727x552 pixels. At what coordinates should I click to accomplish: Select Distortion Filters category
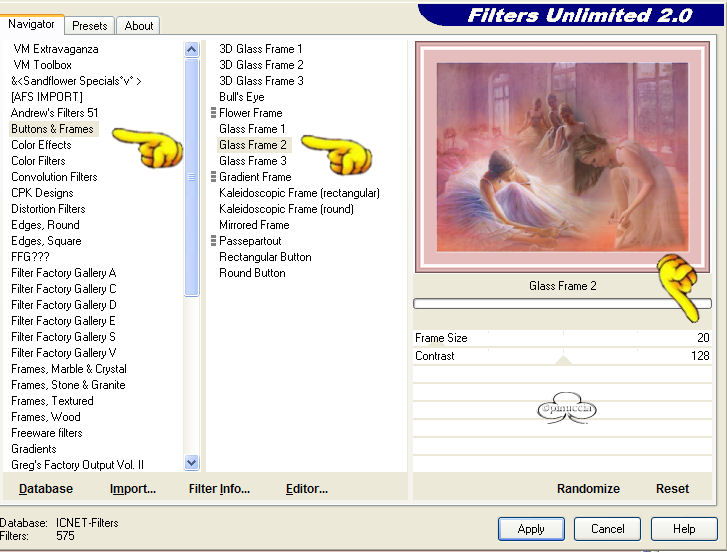(x=48, y=209)
